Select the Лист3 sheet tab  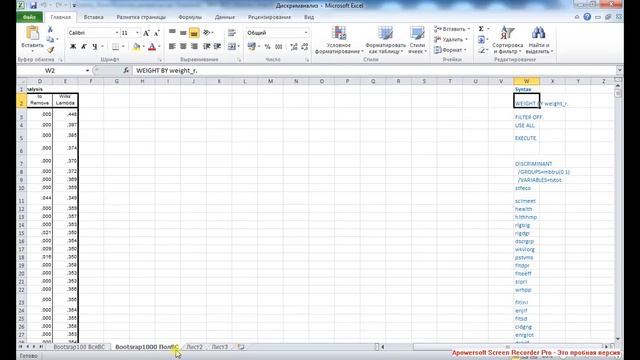pyautogui.click(x=220, y=347)
